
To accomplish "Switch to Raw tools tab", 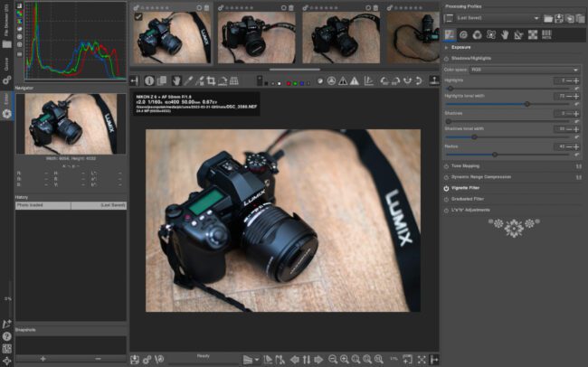I will tap(533, 35).
